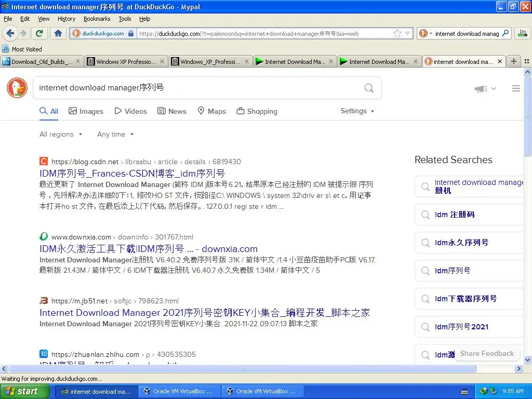
Task: Click the padlock site identity icon
Action: coord(131,33)
